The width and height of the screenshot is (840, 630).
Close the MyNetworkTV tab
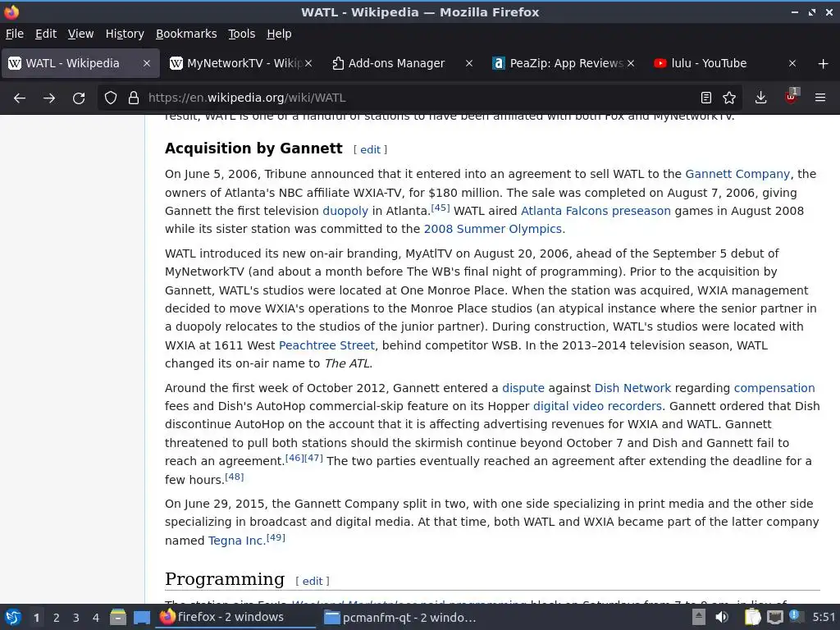tap(308, 64)
